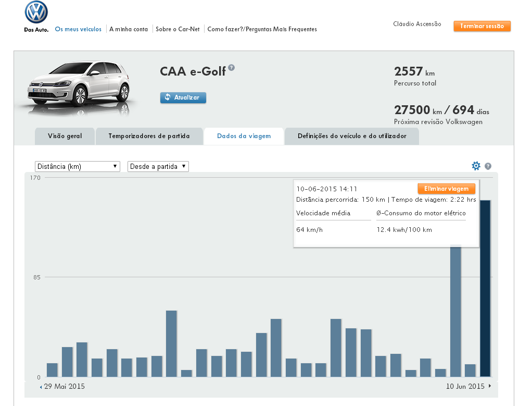
Task: Click the 27500 km / 694 dias value
Action: click(441, 110)
